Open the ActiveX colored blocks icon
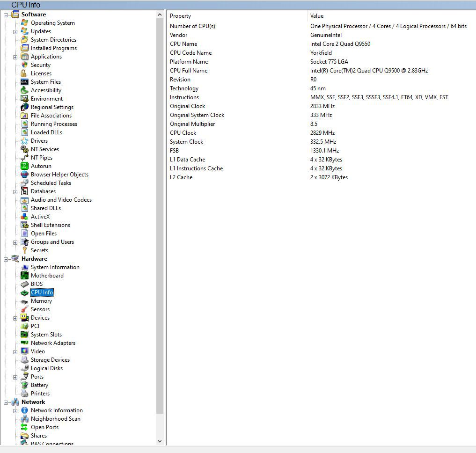 [x=25, y=217]
